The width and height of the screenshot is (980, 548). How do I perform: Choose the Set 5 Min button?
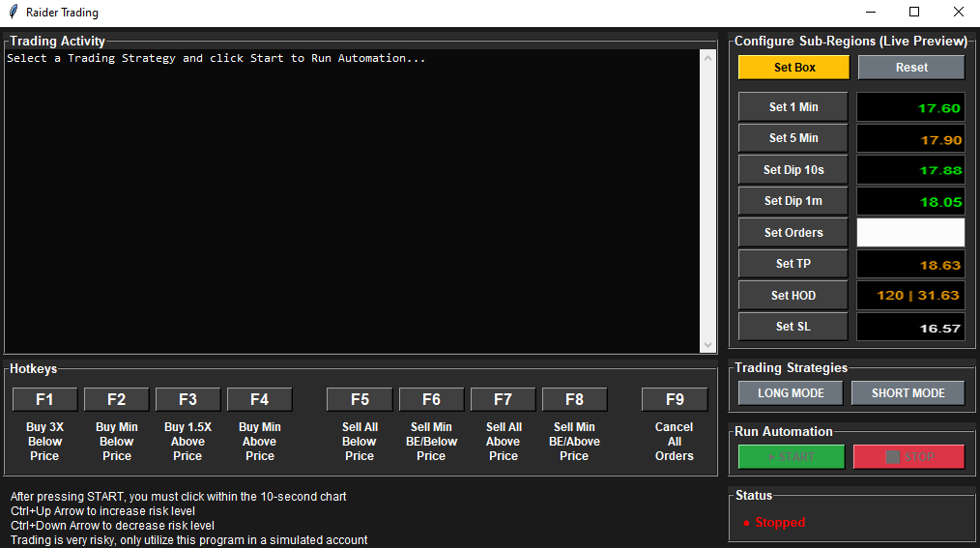point(793,138)
